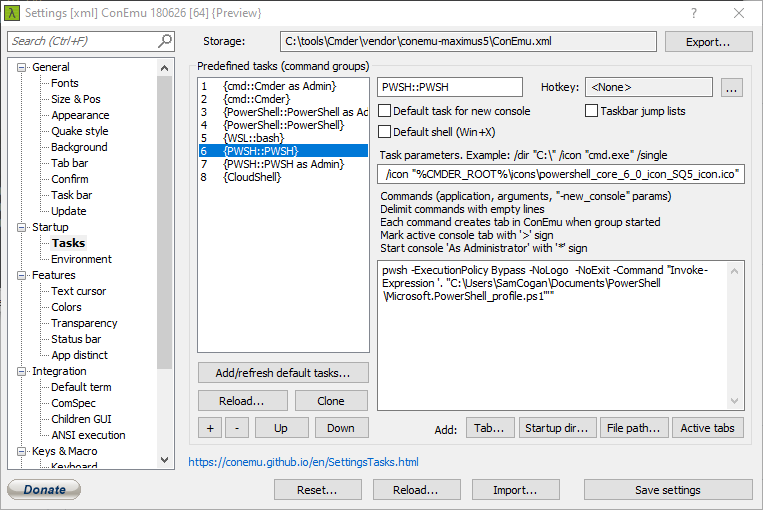Click the Donate button

[44, 490]
